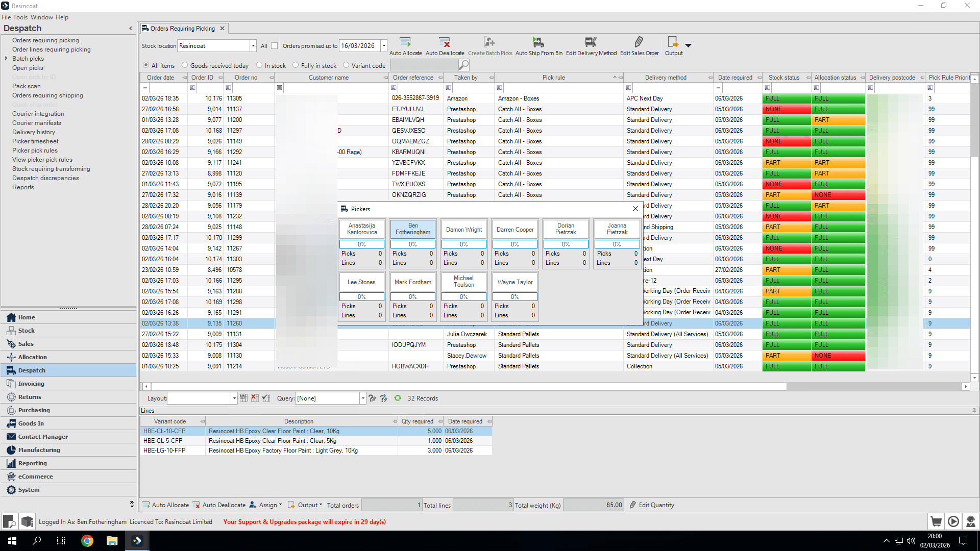Open the Home module in sidebar
The height and width of the screenshot is (551, 980).
[69, 317]
